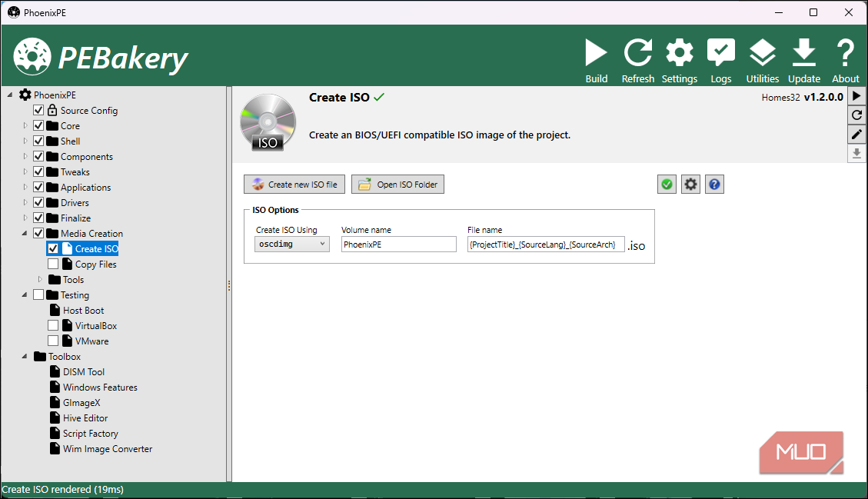The width and height of the screenshot is (868, 499).
Task: Expand the Shell folder node
Action: click(x=25, y=141)
